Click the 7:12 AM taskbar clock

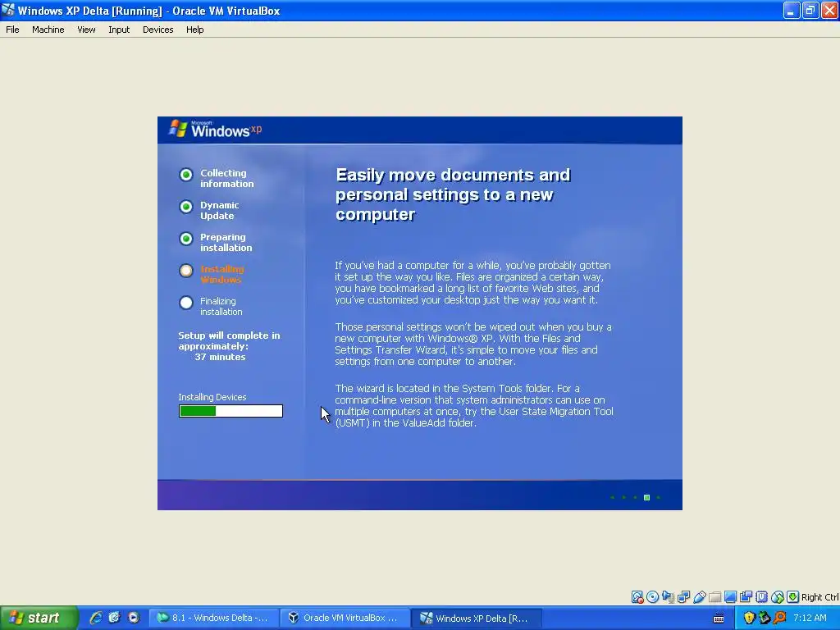coord(810,618)
